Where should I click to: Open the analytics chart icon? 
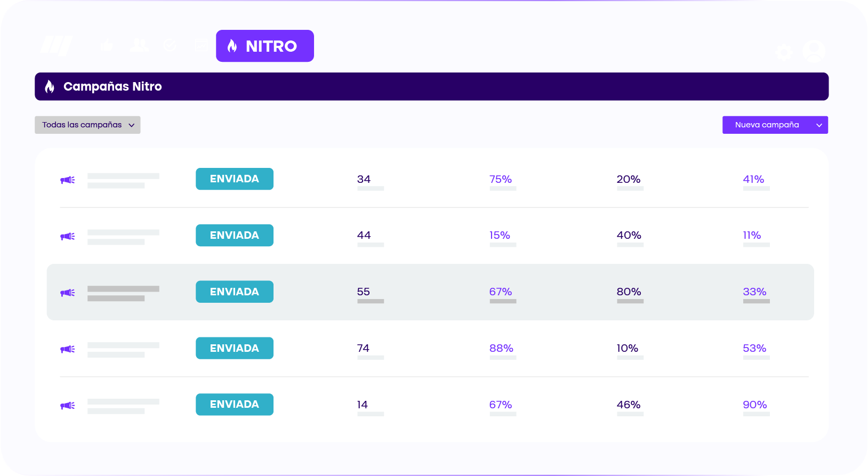pos(201,45)
